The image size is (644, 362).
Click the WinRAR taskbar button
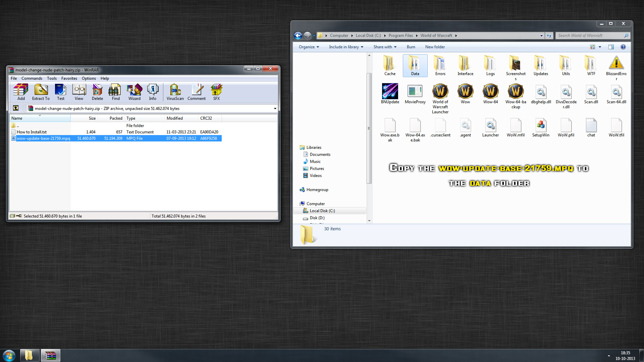[51, 355]
